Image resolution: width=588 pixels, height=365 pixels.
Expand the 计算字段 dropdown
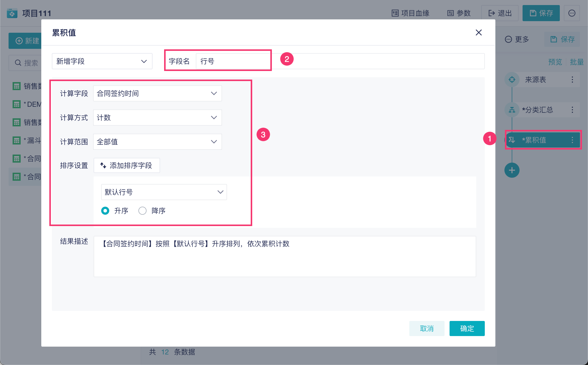point(157,93)
